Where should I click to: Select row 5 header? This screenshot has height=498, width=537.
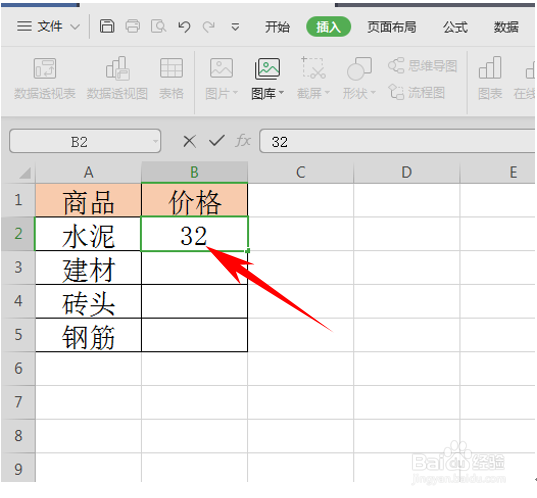[x=18, y=335]
